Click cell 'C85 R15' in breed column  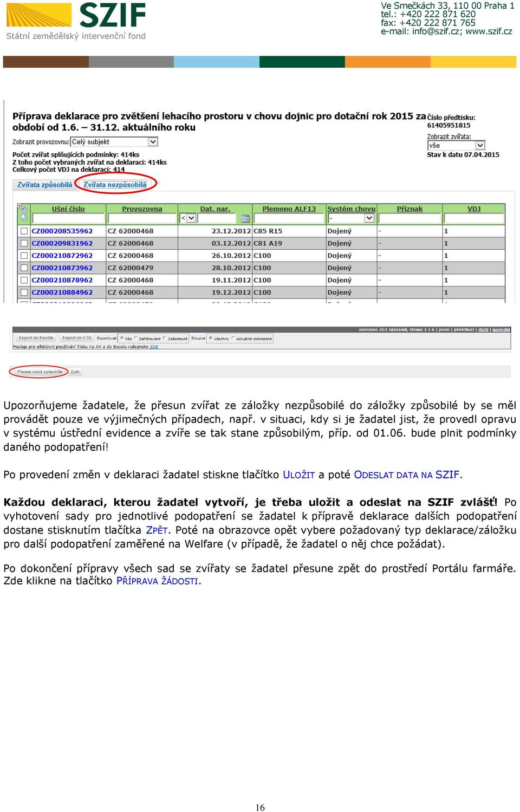268,231
